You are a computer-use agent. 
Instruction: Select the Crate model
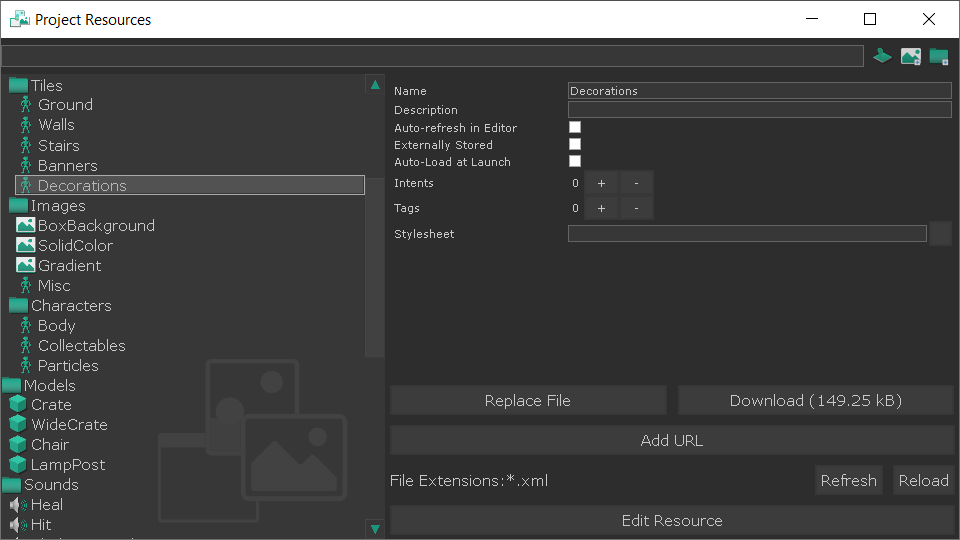(x=41, y=405)
